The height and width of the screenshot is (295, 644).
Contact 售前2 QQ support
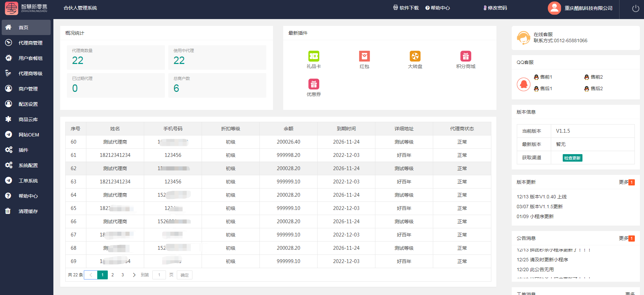tap(594, 77)
